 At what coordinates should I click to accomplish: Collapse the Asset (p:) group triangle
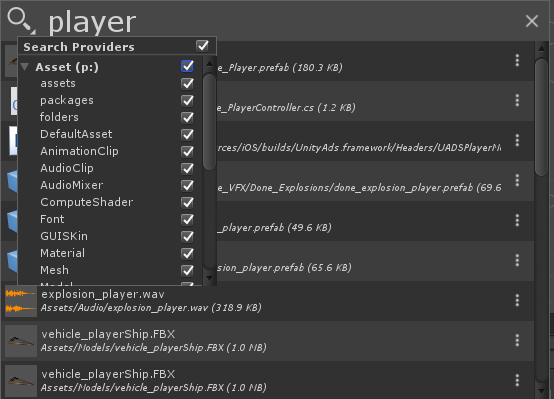[x=25, y=66]
